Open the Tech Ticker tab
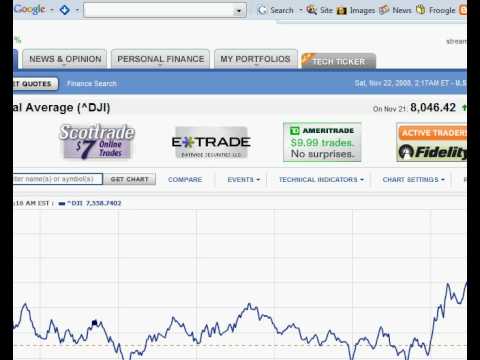 339,61
